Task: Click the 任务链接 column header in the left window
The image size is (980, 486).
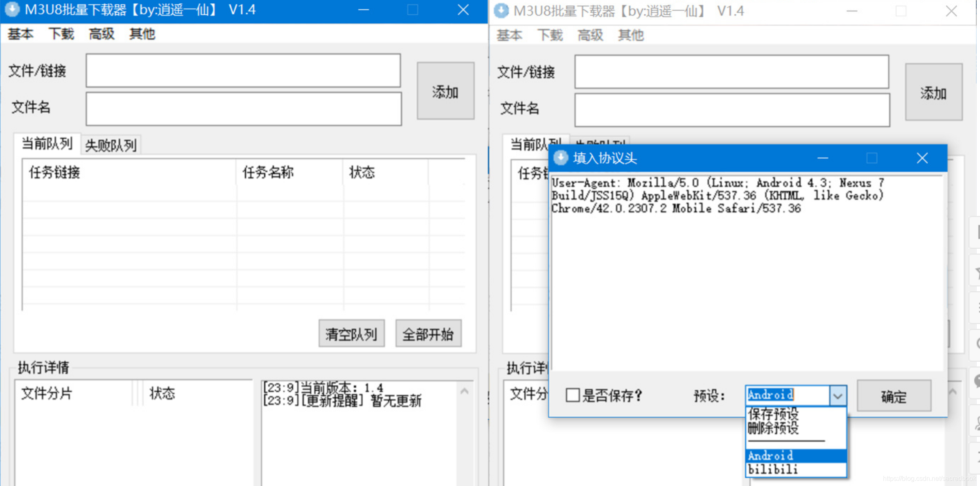Action: (x=129, y=172)
